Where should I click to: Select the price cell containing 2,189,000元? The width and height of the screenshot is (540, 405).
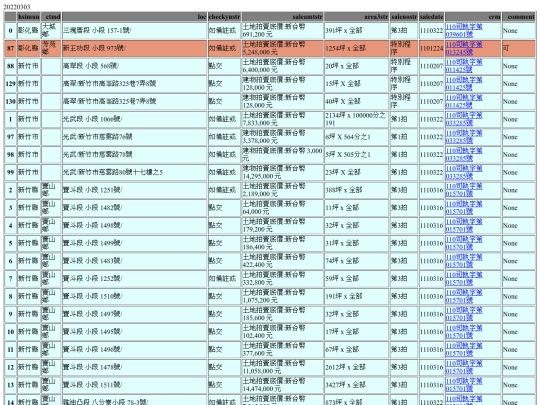click(x=282, y=190)
